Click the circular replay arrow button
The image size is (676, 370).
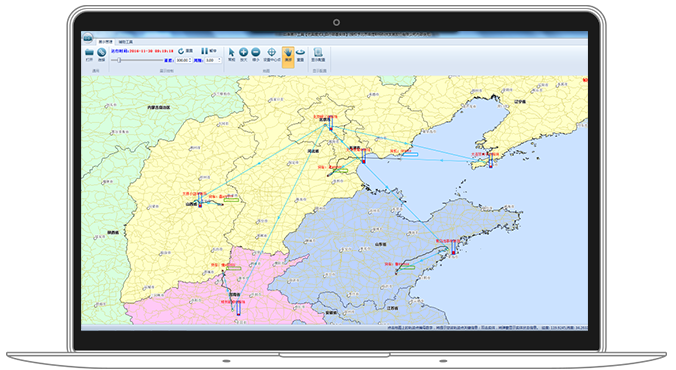pyautogui.click(x=181, y=51)
